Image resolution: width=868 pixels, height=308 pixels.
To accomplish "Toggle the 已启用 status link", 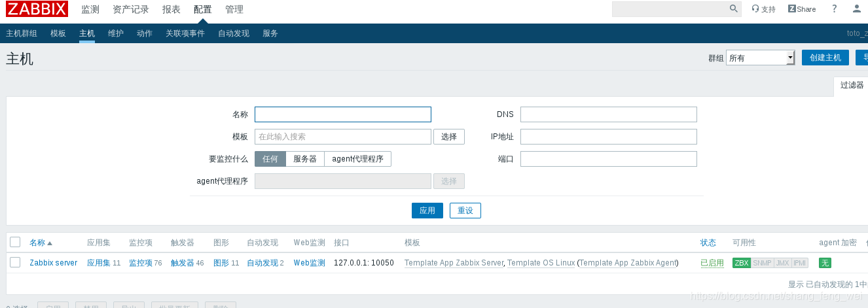I will (712, 263).
